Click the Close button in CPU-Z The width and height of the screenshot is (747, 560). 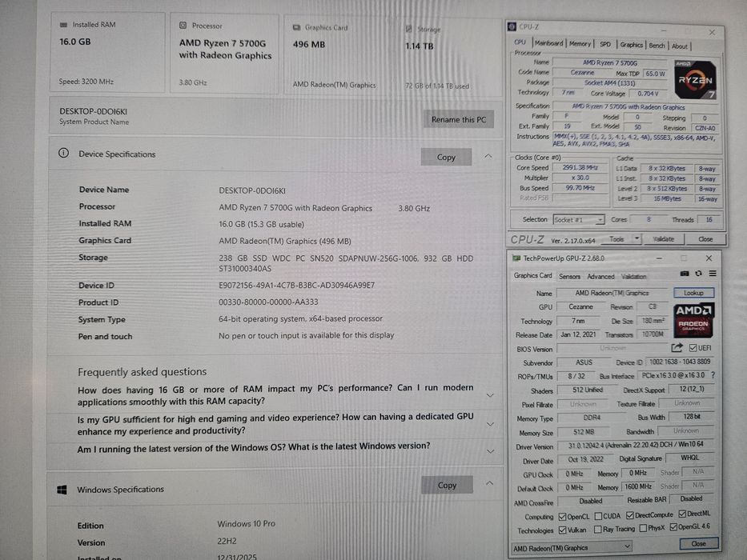coord(705,239)
